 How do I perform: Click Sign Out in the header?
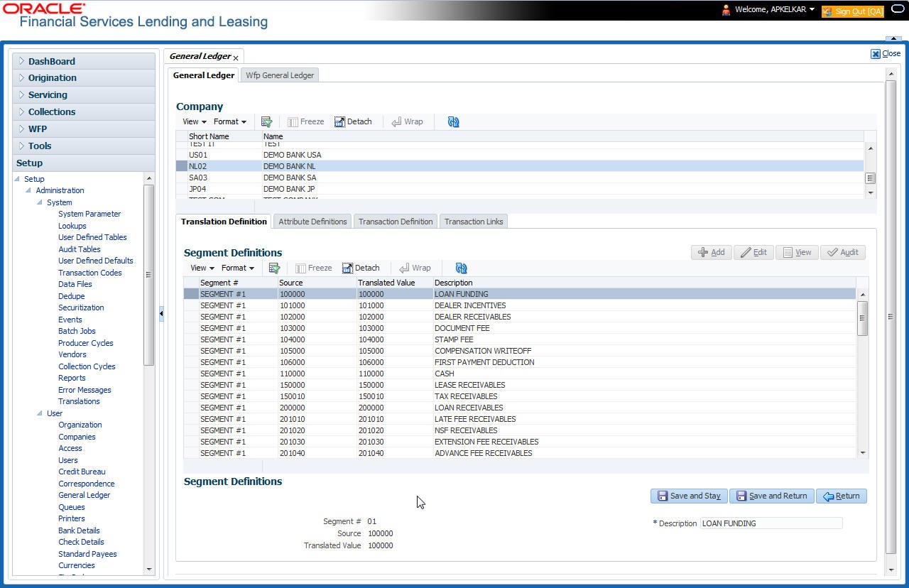click(x=852, y=11)
